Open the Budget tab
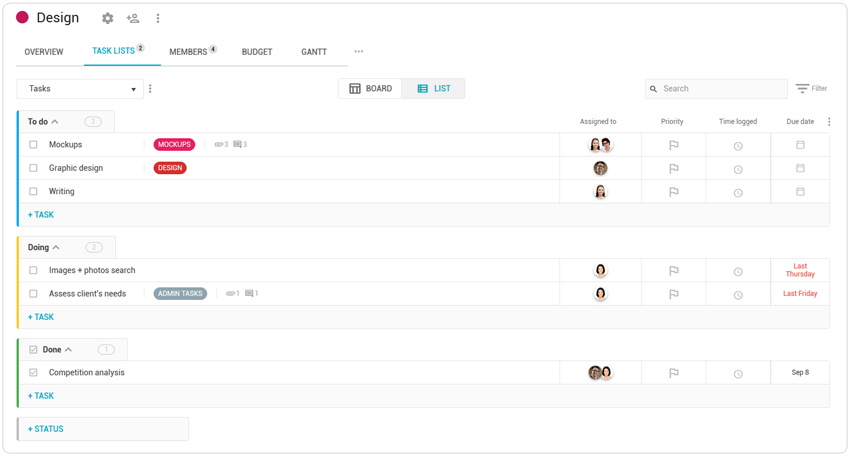This screenshot has height=457, width=850. pyautogui.click(x=257, y=52)
